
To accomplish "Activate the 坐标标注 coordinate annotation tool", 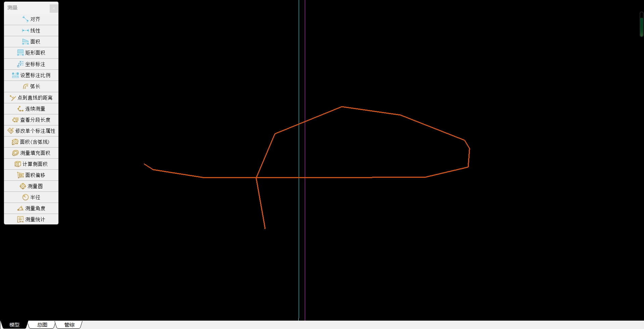I will pos(31,64).
